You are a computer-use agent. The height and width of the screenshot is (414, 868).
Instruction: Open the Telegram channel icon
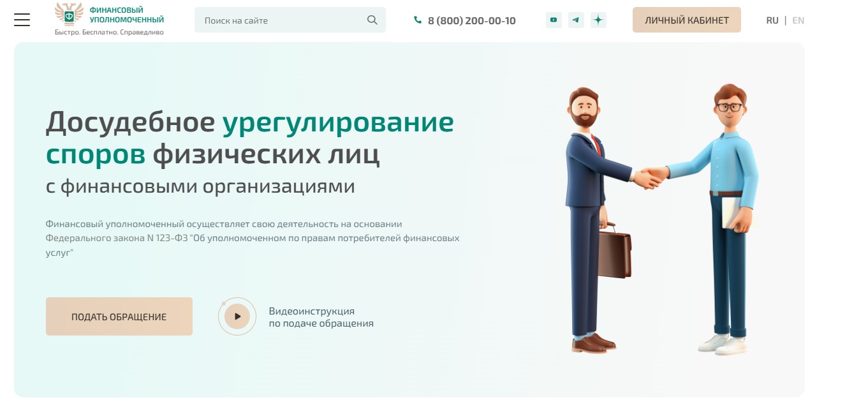[576, 20]
